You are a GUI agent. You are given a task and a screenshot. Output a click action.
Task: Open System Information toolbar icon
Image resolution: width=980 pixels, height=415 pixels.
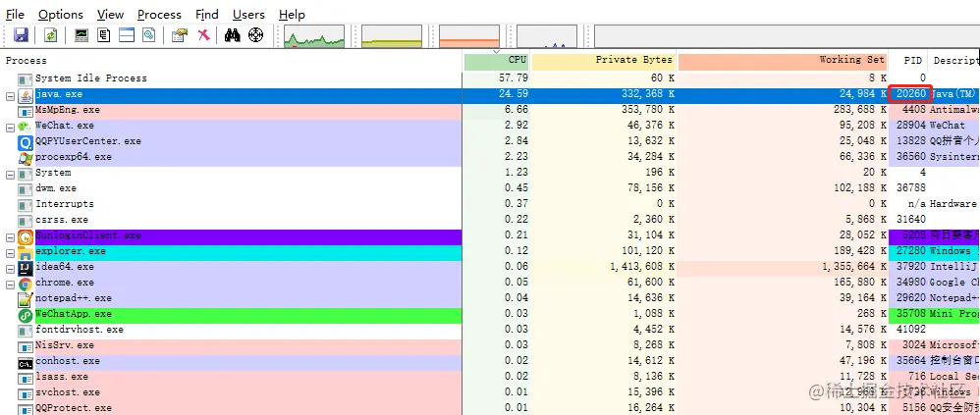(82, 35)
